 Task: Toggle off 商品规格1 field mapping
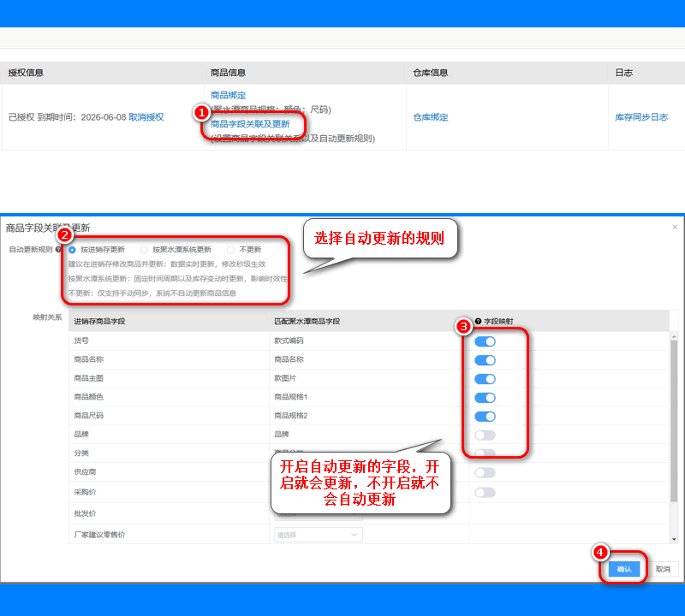coord(485,398)
